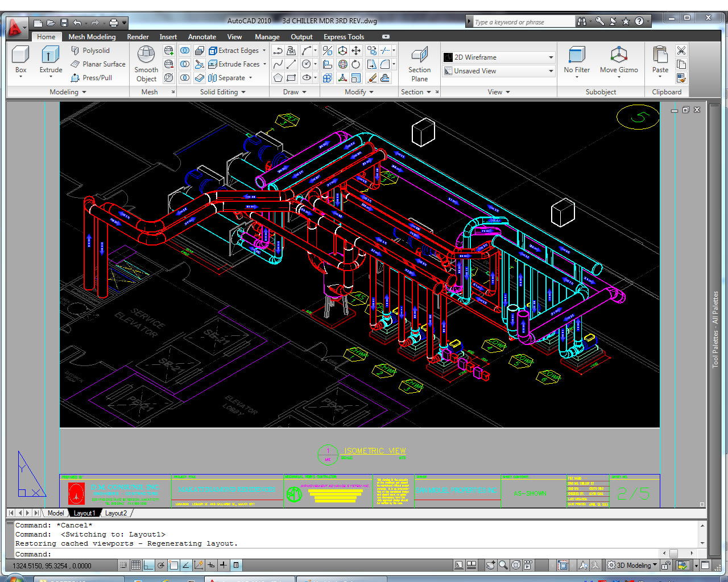Expand the Draw panel
The width and height of the screenshot is (728, 582).
(x=295, y=92)
